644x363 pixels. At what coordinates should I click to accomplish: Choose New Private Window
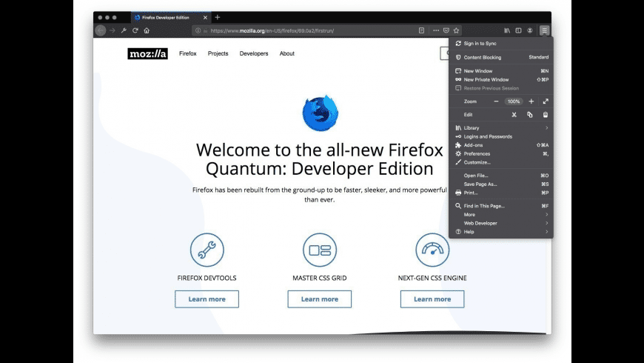pos(501,79)
